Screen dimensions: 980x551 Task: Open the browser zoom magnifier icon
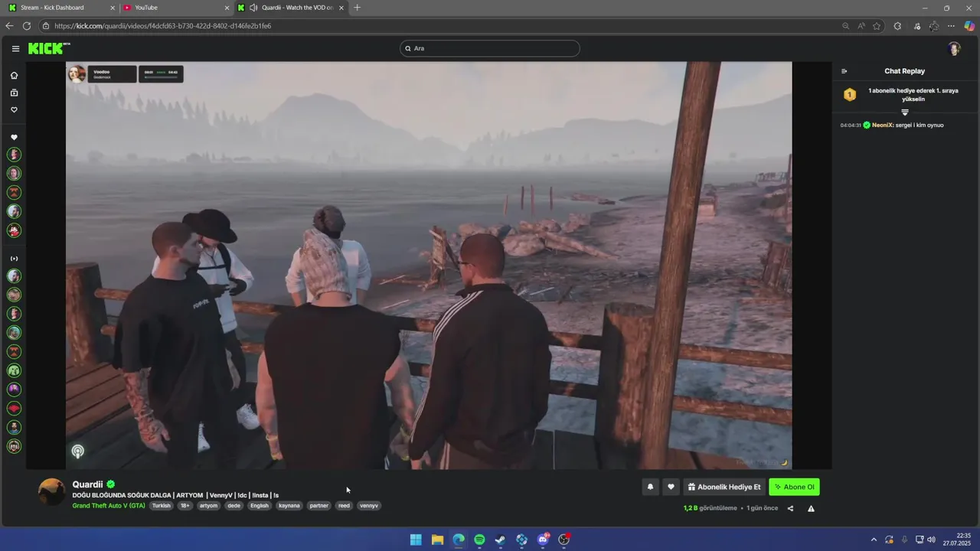[845, 26]
